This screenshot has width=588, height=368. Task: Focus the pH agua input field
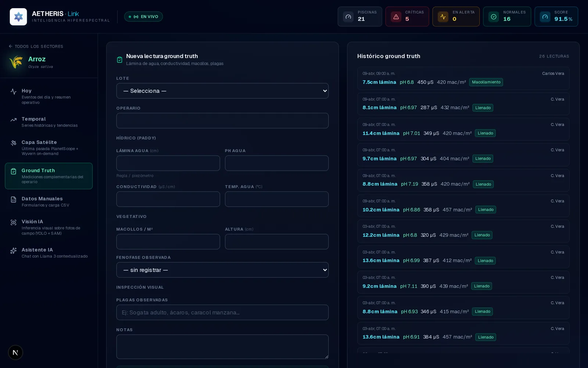pos(277,163)
